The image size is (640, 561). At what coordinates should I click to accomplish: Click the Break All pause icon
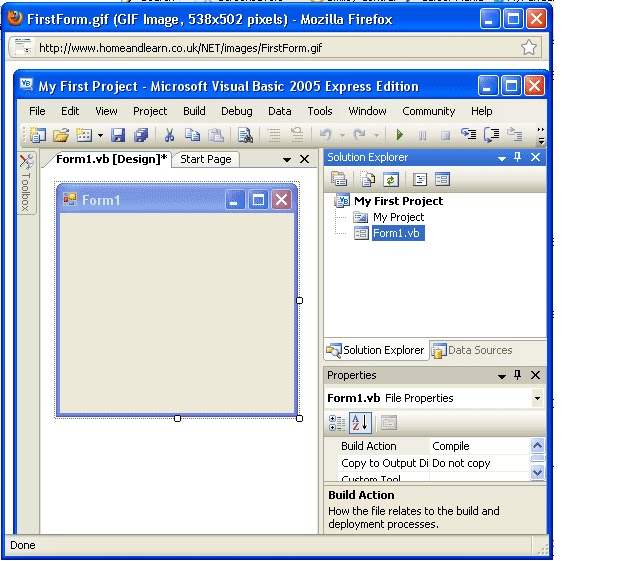422,135
